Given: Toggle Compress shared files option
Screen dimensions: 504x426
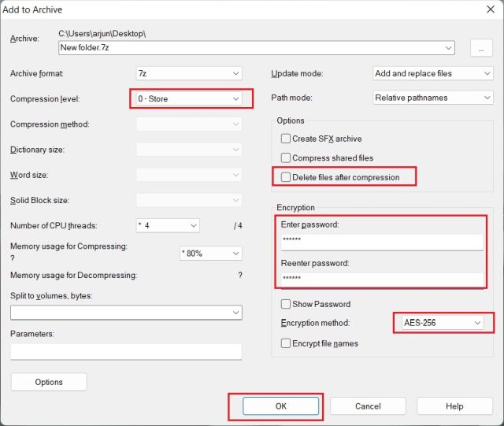Looking at the screenshot, I should click(286, 158).
